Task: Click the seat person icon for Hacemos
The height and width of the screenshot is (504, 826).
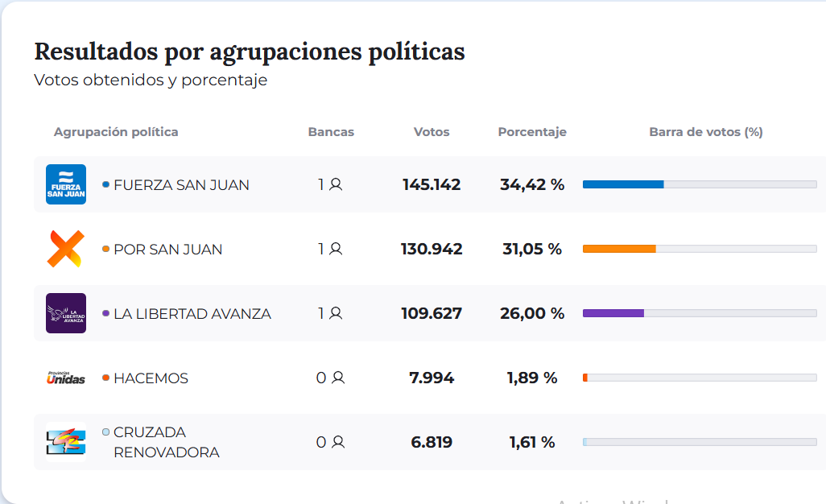Action: click(x=338, y=378)
